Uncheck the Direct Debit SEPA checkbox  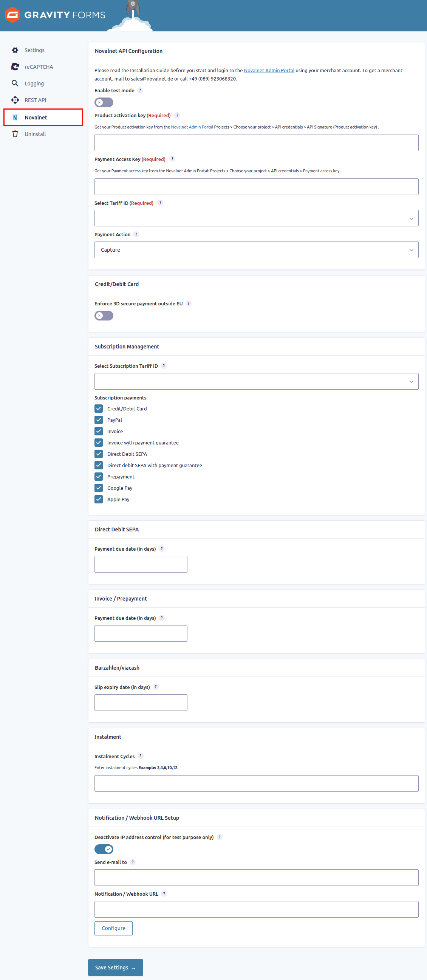pyautogui.click(x=99, y=454)
